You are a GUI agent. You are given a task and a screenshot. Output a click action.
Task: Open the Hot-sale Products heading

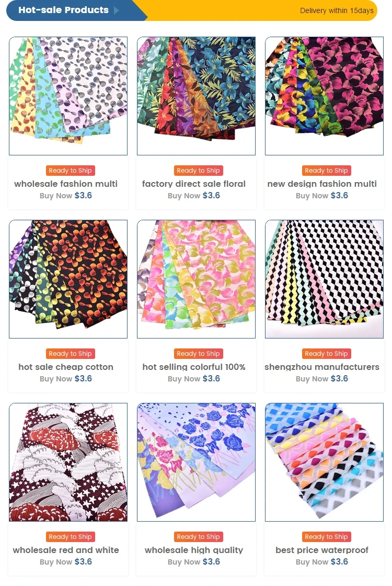[63, 10]
